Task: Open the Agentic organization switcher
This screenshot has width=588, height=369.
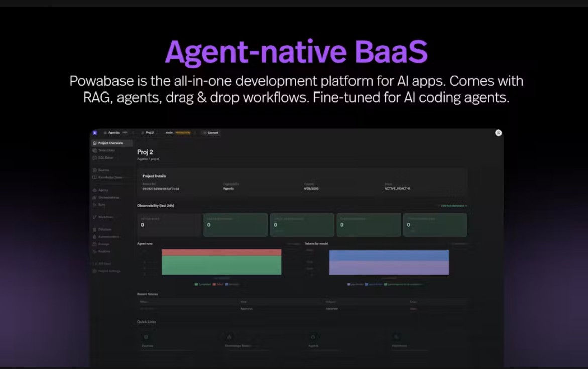Action: tap(119, 133)
